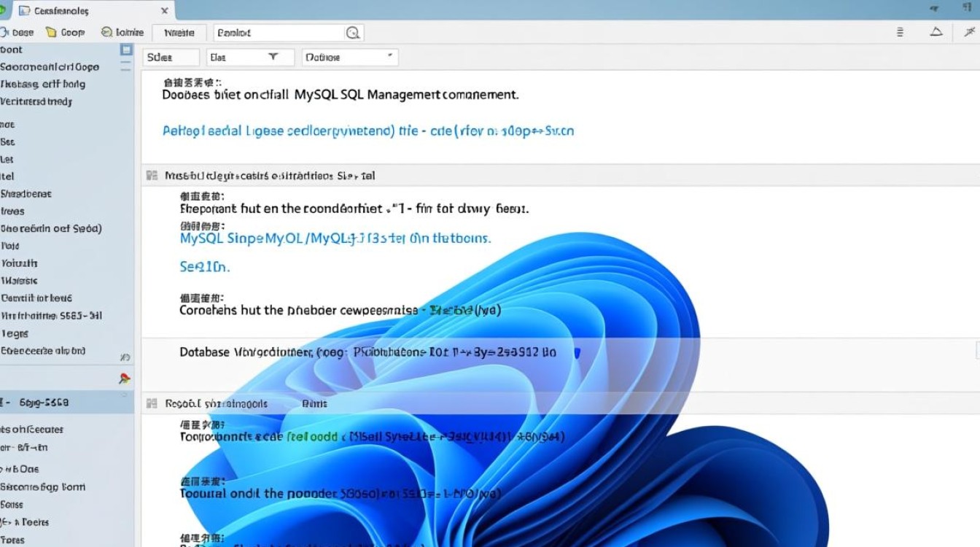This screenshot has height=547, width=980.
Task: Expand the collapsed 60jg-5568 group in the sidebar
Action: click(x=7, y=402)
